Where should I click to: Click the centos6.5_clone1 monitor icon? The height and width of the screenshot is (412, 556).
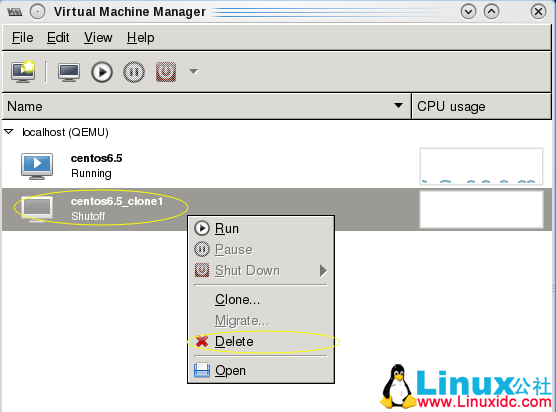37,209
